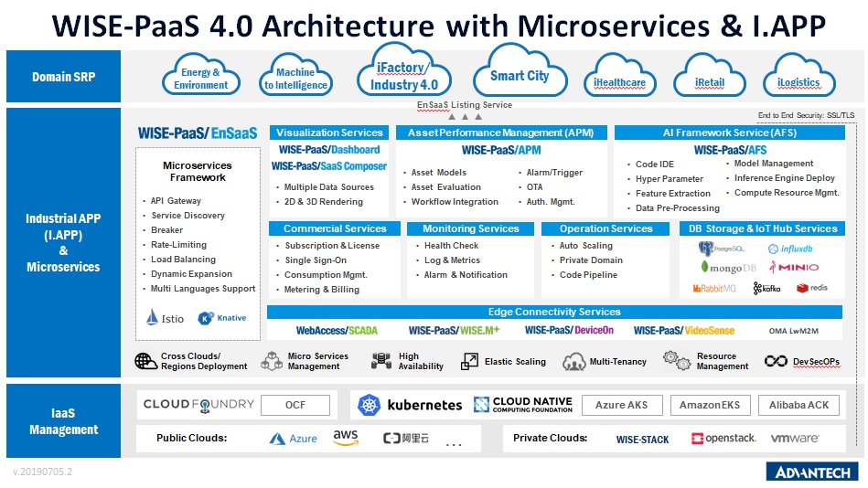
Task: Click the openstack logo
Action: (723, 439)
